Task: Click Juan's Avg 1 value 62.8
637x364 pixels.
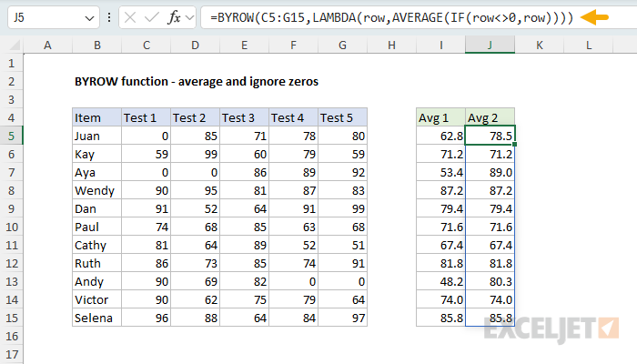Action: [x=441, y=136]
